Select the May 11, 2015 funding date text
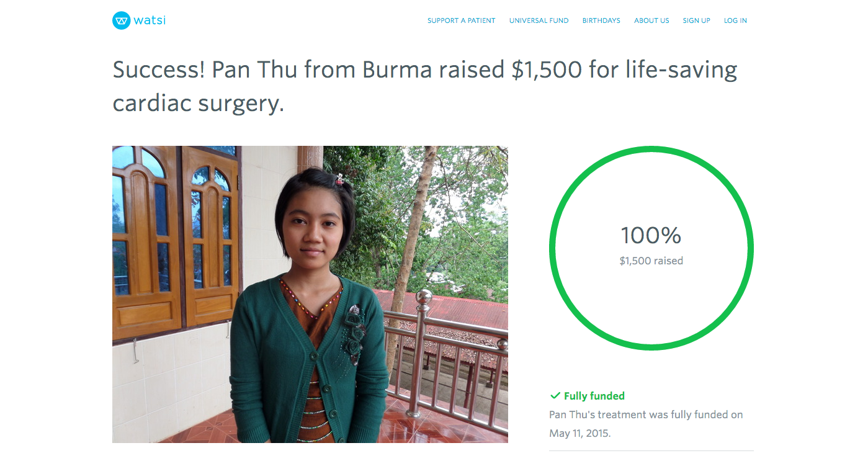Image resolution: width=868 pixels, height=466 pixels. (x=578, y=433)
